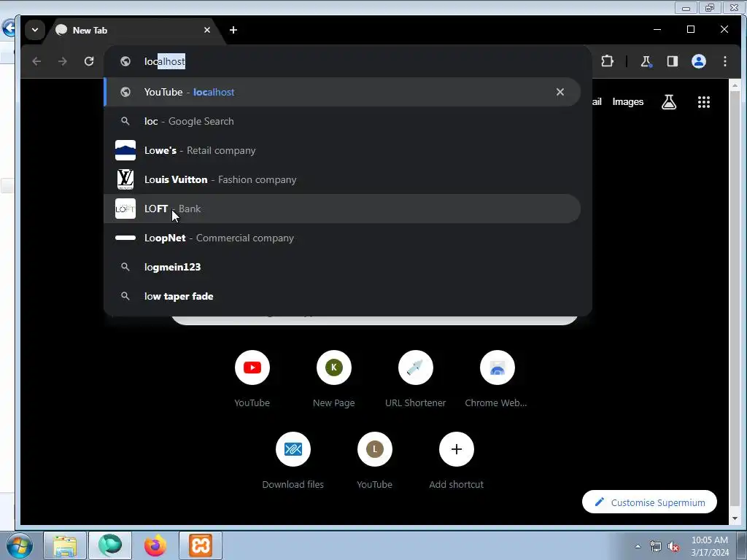Go forward with the forward arrow
The image size is (747, 560).
click(63, 61)
